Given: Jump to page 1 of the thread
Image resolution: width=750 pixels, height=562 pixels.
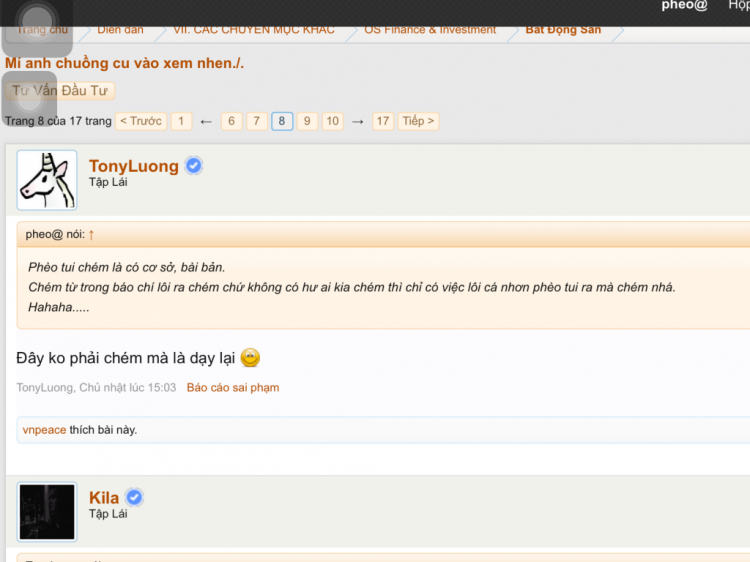Looking at the screenshot, I should [x=181, y=121].
